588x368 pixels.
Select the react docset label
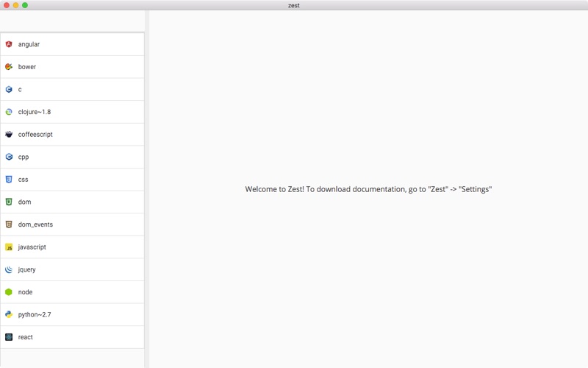tap(25, 337)
